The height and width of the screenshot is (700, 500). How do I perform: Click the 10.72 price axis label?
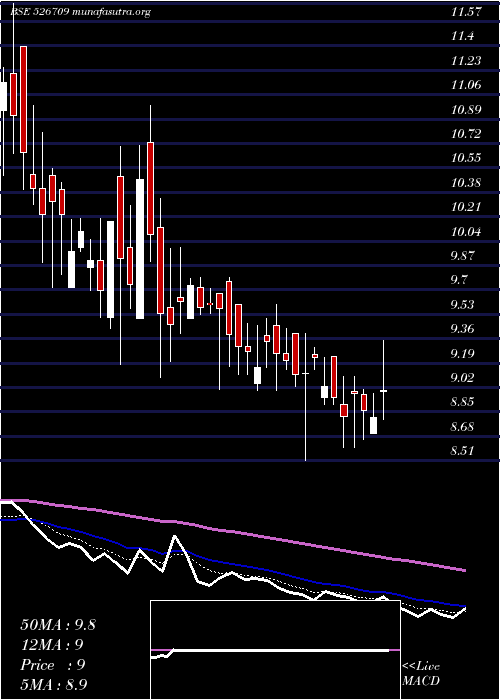(466, 133)
